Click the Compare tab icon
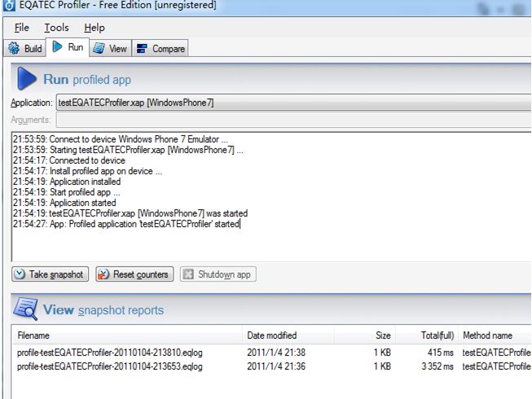 click(x=142, y=49)
